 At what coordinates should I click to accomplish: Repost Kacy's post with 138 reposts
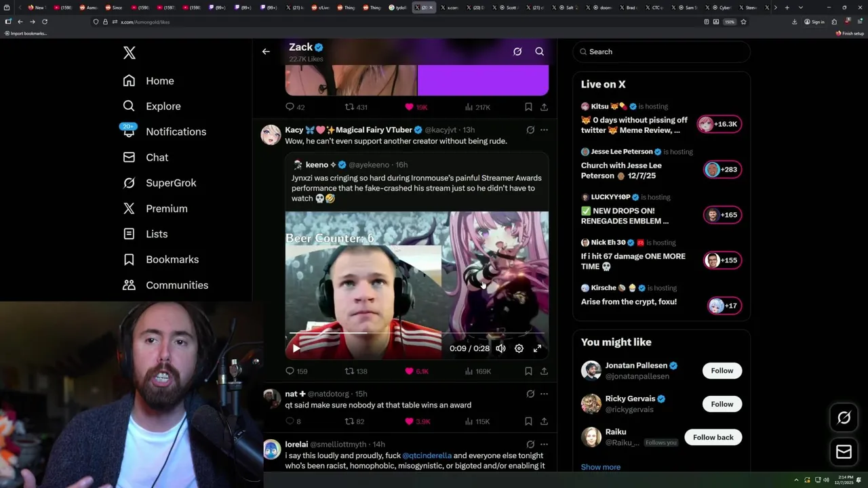(x=356, y=371)
